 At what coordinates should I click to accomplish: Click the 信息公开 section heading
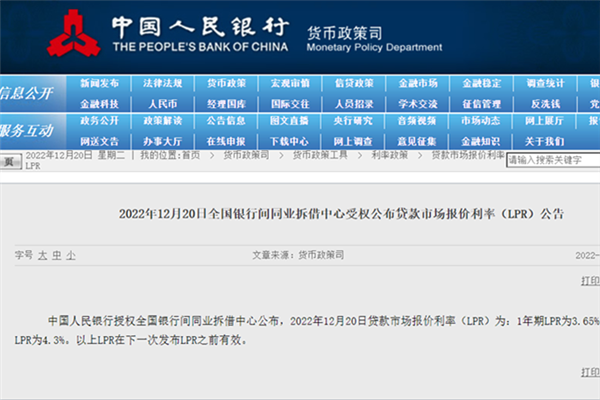click(x=26, y=93)
